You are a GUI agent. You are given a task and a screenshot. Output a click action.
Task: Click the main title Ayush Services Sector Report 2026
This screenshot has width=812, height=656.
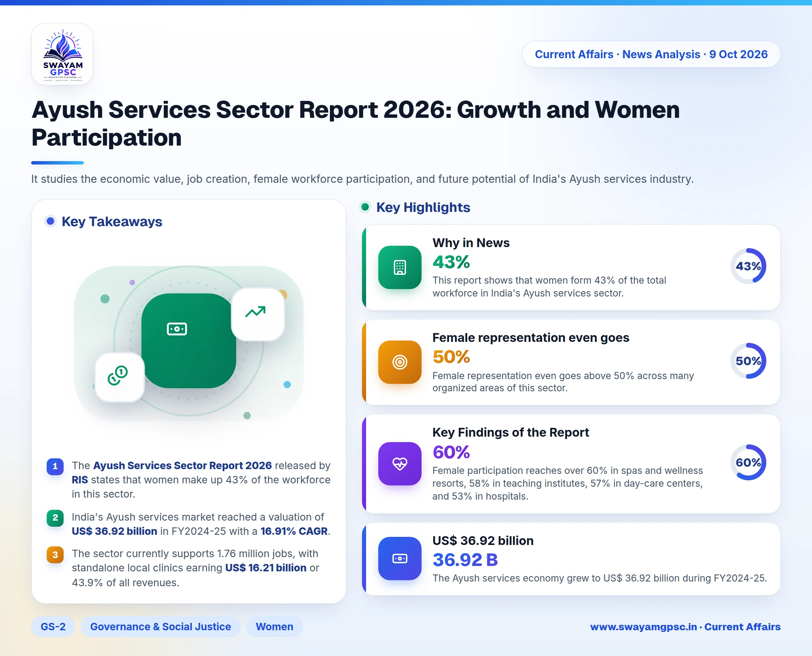[355, 123]
